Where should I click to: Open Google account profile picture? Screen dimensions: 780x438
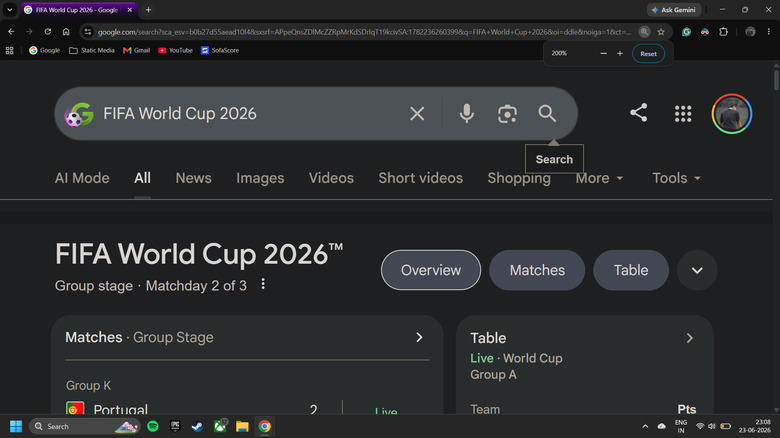click(x=731, y=113)
